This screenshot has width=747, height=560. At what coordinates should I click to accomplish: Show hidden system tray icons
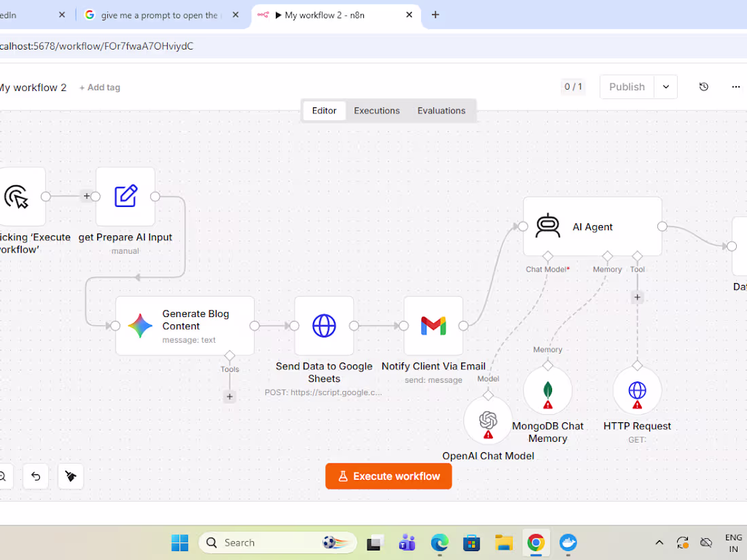(659, 542)
